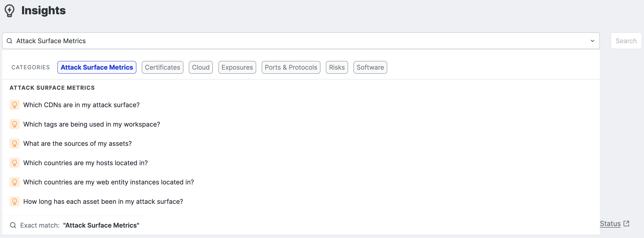Select the Cloud category chip
This screenshot has width=644, height=238.
(x=200, y=67)
